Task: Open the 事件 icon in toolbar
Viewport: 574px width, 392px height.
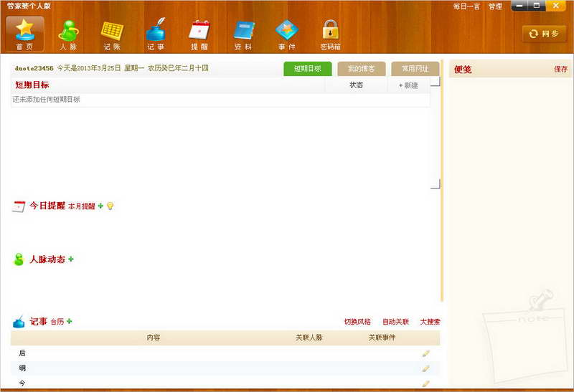Action: pos(287,34)
